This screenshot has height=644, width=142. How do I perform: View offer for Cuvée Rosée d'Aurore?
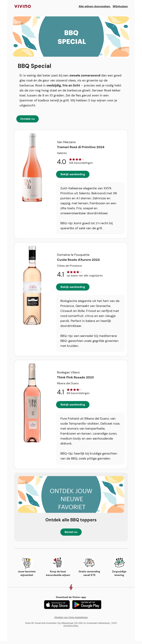coord(73,287)
